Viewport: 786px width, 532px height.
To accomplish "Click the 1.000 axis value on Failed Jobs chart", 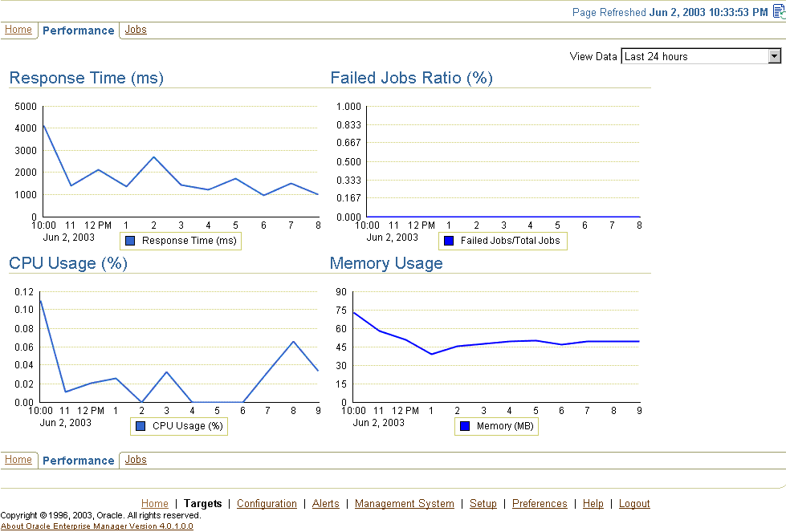I will (348, 106).
